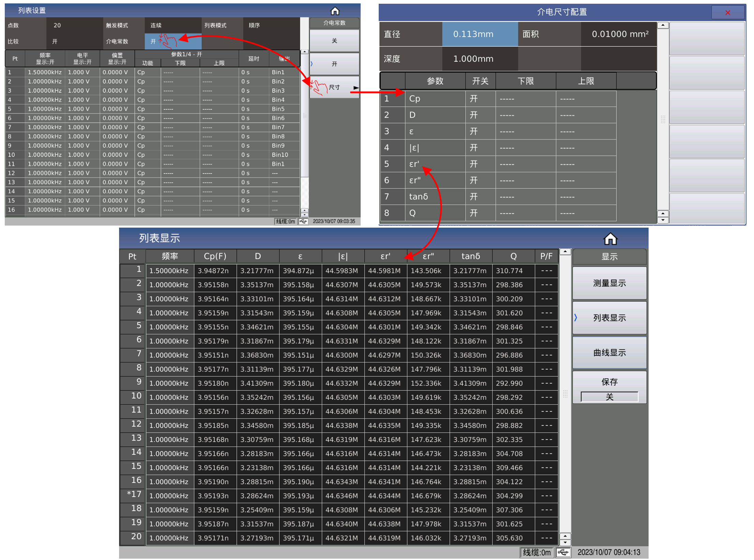
Task: Switch to 曲线显示 curve display view
Action: pyautogui.click(x=610, y=353)
